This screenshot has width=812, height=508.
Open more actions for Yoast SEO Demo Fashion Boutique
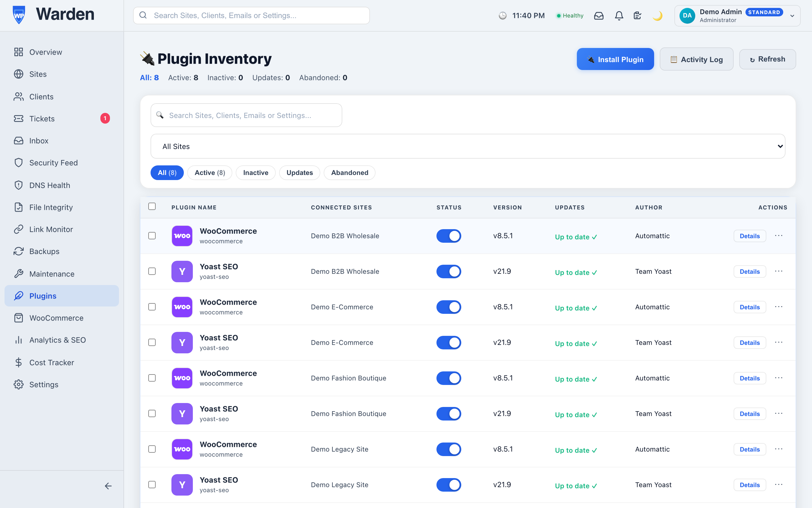click(x=779, y=413)
